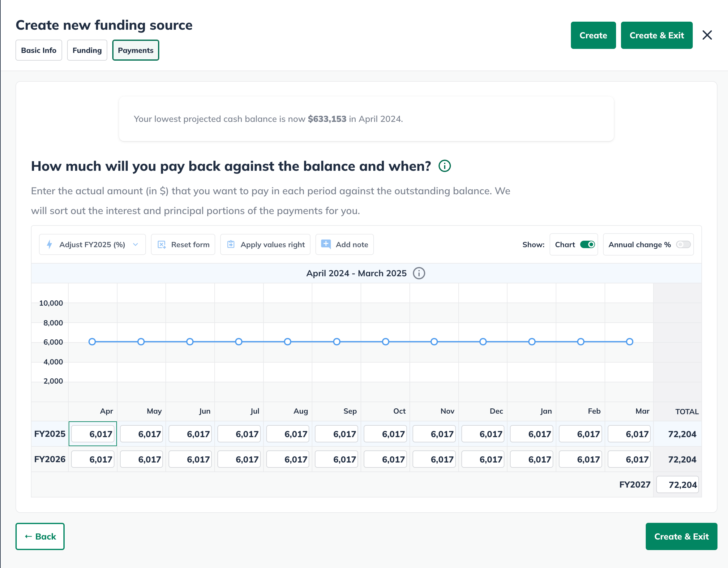
Task: Click the info icon next to April 2024 - March 2025
Action: 419,273
